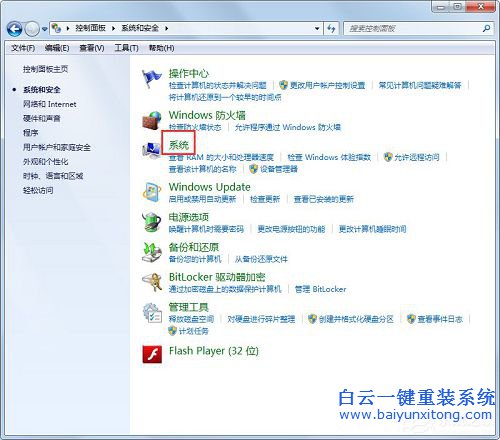Click the 系统 computer monitor icon
500x440 pixels.
pos(152,150)
